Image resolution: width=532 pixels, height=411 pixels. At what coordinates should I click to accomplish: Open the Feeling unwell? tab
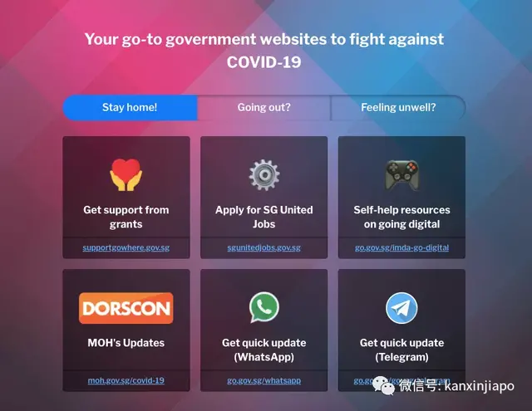(x=398, y=107)
